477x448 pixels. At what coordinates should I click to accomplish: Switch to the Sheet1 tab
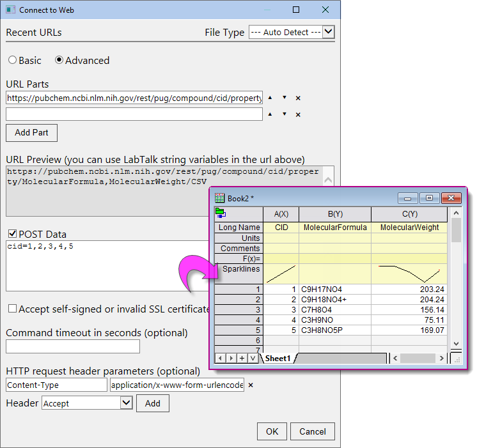pyautogui.click(x=278, y=359)
